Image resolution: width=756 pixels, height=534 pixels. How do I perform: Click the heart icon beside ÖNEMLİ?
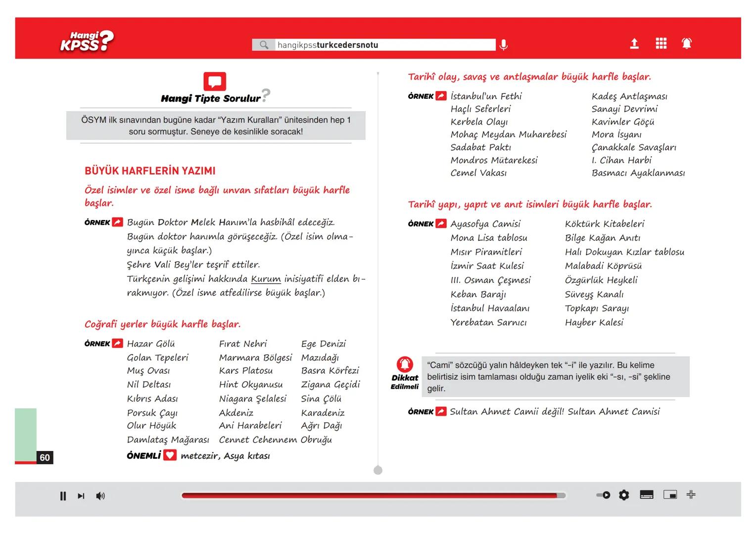[x=170, y=455]
